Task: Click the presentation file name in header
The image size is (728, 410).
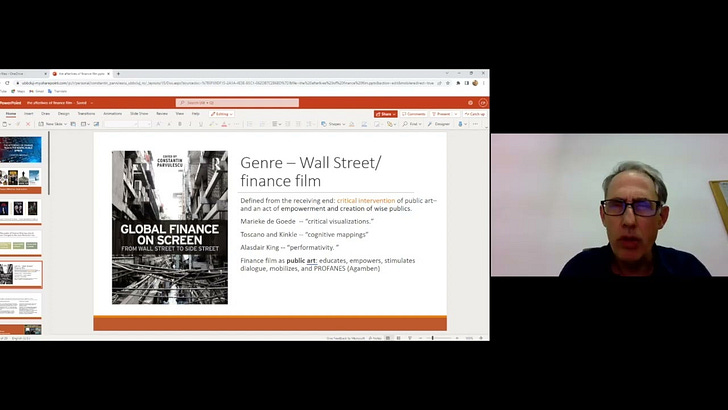Action: coord(49,103)
